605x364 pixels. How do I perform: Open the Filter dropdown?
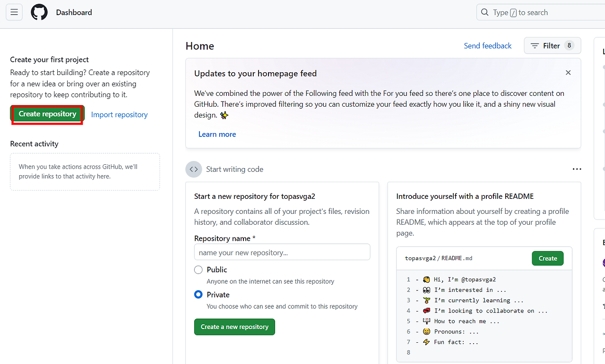point(551,46)
